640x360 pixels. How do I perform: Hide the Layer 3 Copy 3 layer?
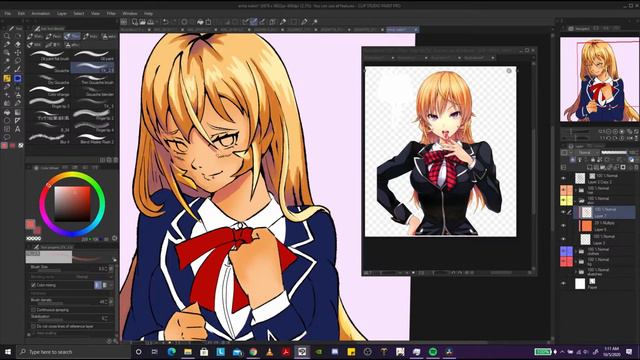tap(564, 178)
